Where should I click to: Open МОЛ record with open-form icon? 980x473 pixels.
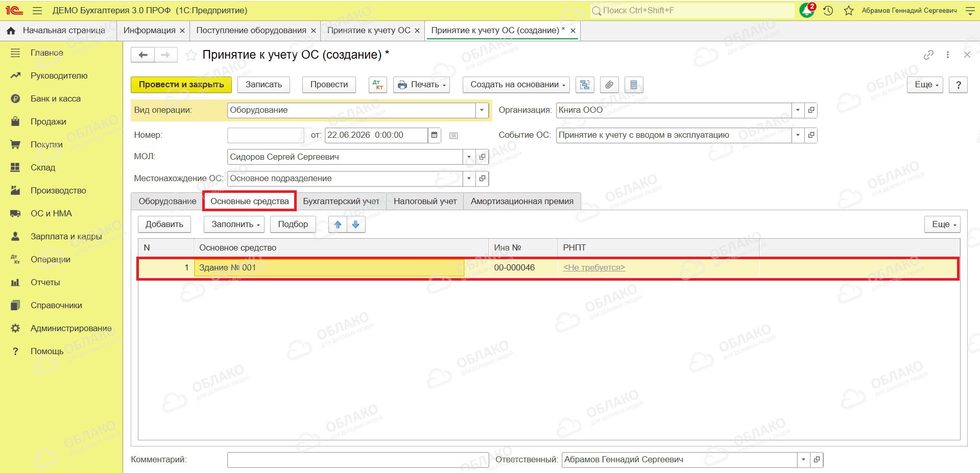pyautogui.click(x=482, y=157)
